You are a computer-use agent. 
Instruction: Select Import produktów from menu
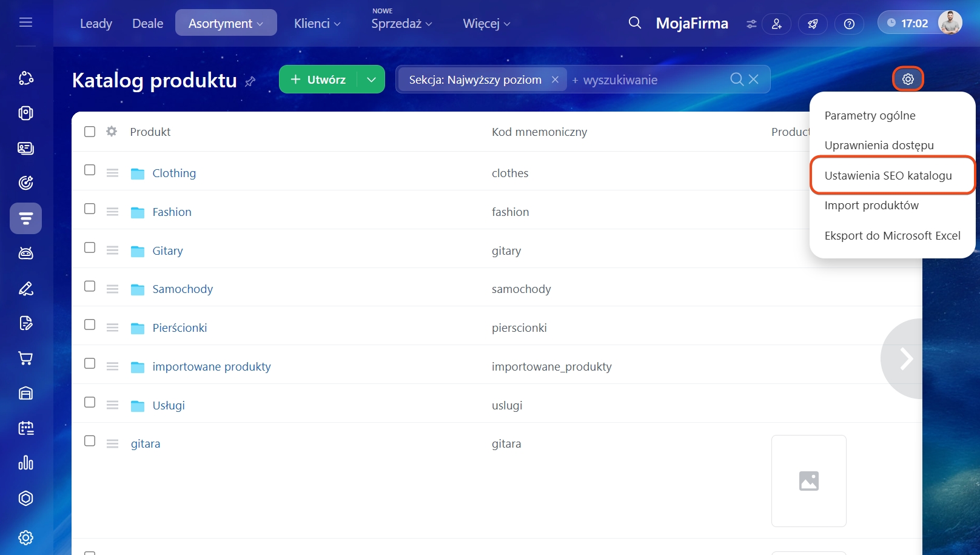coord(871,206)
